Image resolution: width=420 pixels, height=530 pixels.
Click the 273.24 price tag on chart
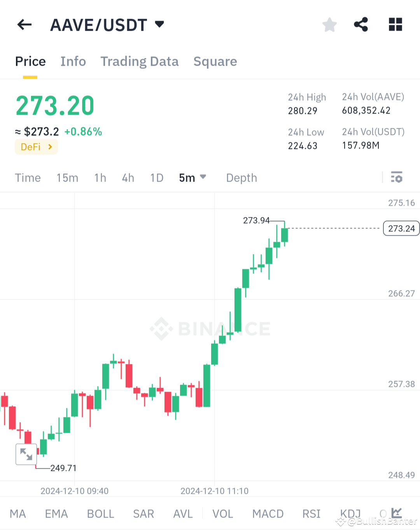click(x=401, y=228)
